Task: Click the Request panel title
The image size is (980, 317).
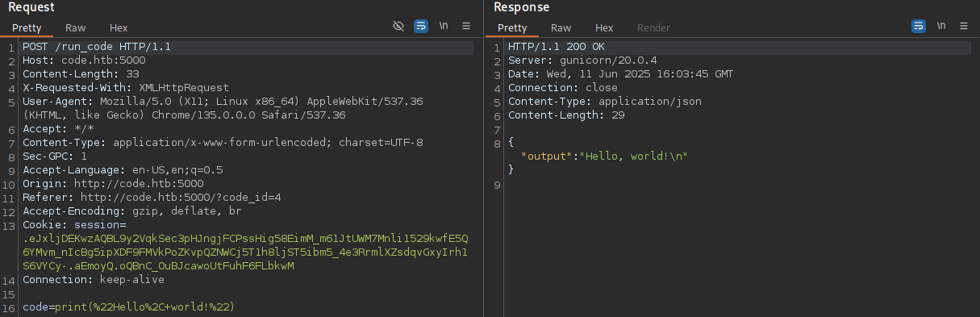Action: [31, 7]
